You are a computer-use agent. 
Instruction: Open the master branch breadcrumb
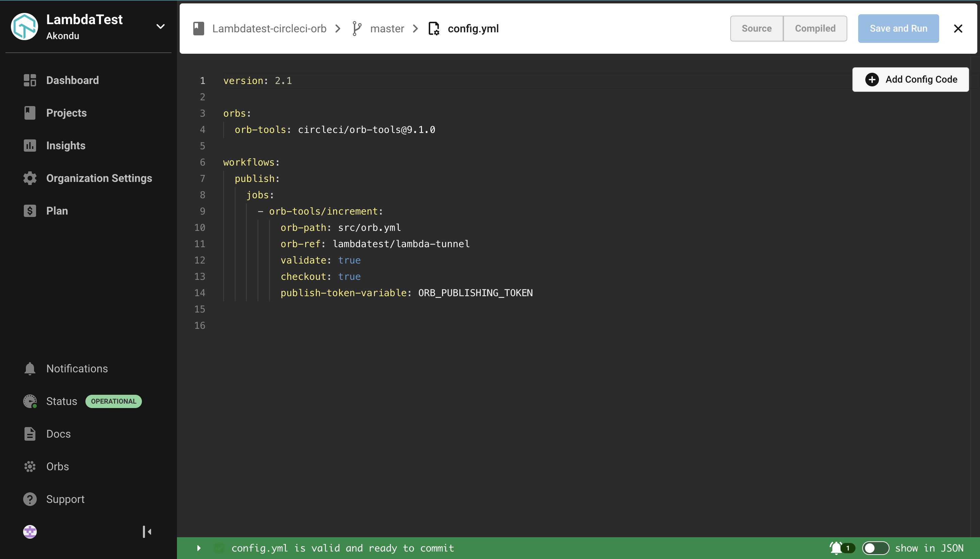point(387,29)
